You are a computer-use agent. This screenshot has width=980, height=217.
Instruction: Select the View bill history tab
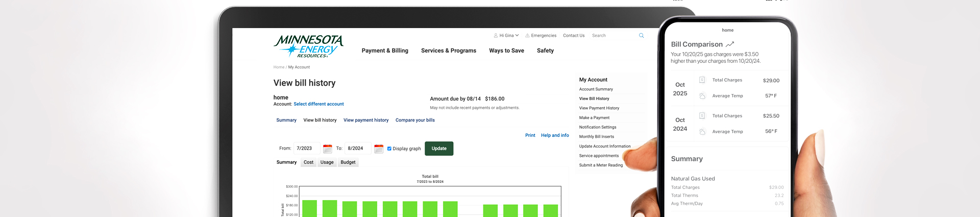click(x=320, y=120)
